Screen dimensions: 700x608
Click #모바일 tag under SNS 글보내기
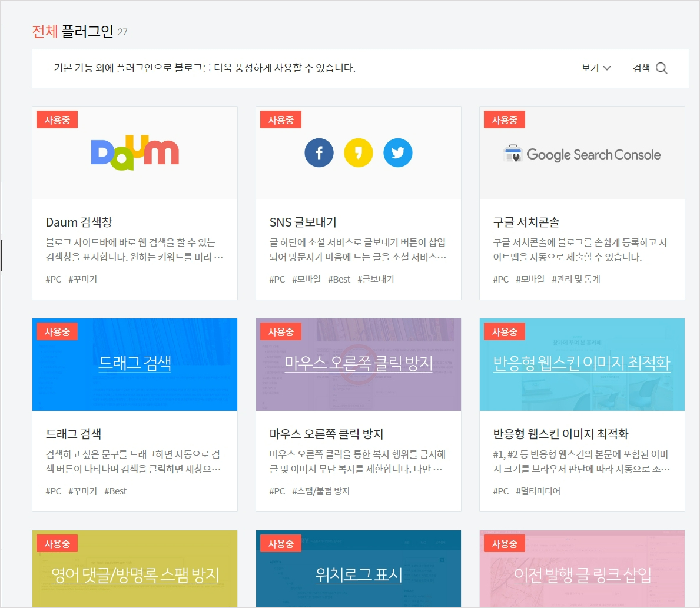307,280
